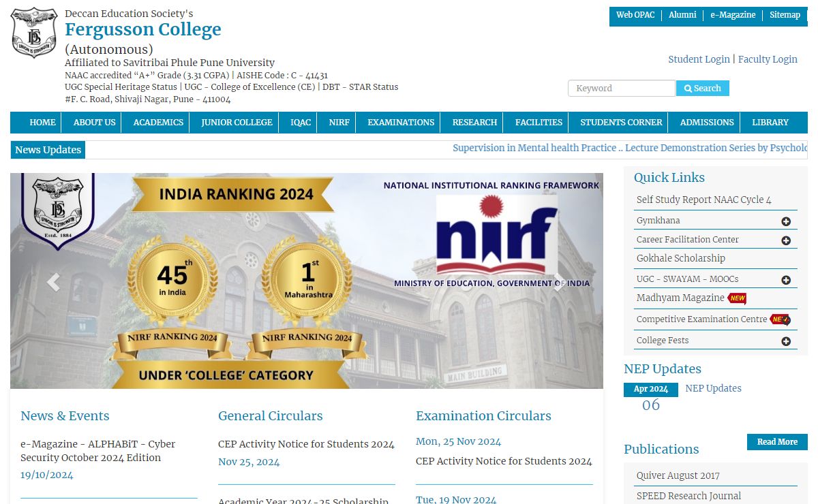Go to Student Login

click(x=699, y=59)
